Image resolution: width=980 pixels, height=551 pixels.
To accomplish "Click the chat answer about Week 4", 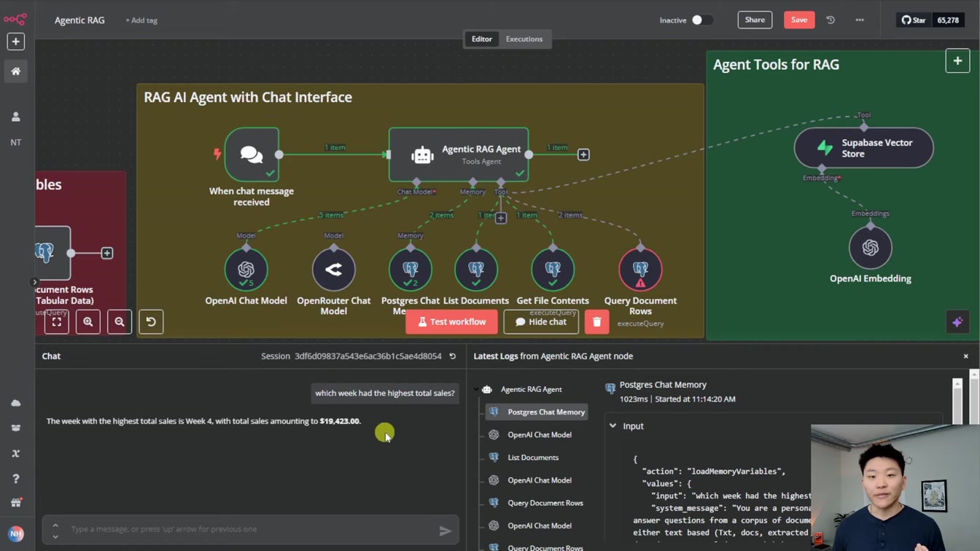I will click(x=203, y=421).
